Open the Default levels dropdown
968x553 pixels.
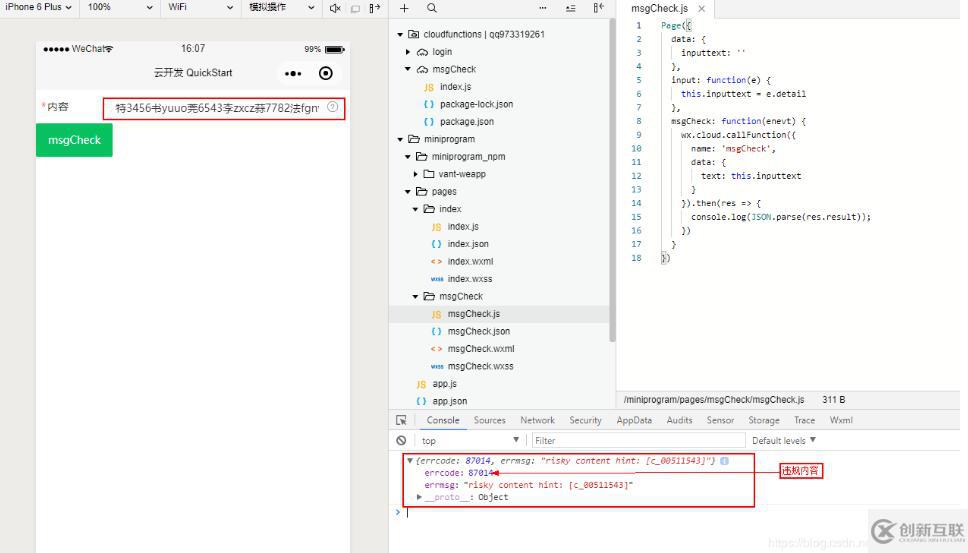[784, 440]
